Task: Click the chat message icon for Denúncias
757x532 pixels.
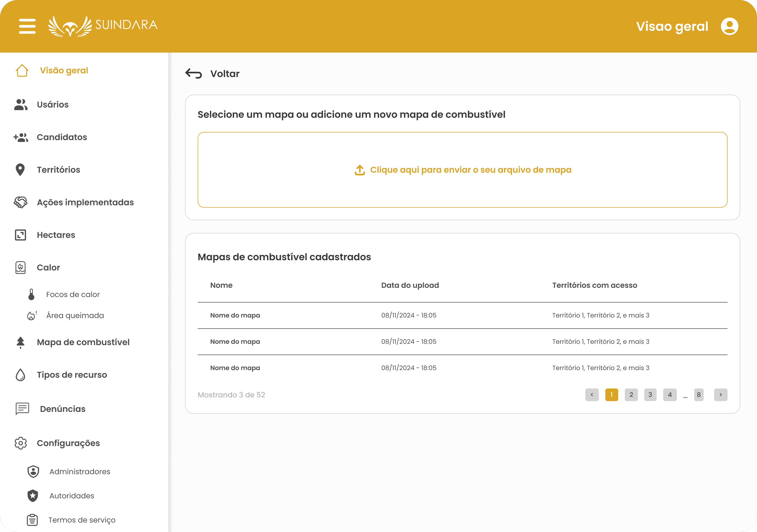Action: [x=22, y=409]
